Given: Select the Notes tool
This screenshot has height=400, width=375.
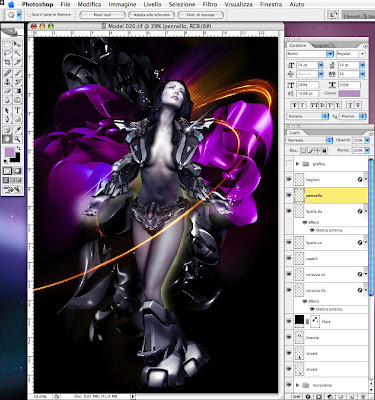Looking at the screenshot, I should 7,130.
